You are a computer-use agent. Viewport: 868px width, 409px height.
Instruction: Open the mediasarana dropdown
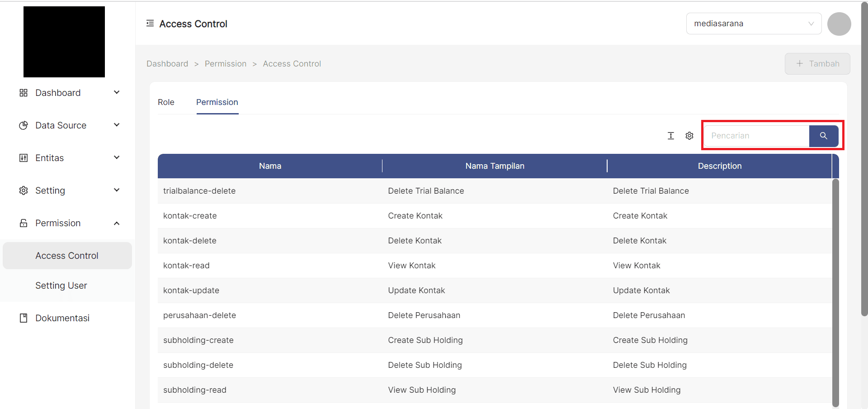pos(753,24)
